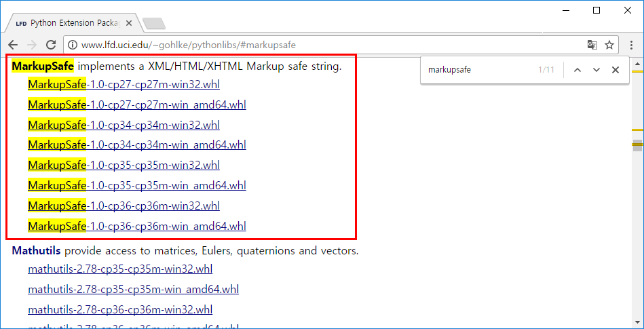Viewport: 644px width, 329px height.
Task: Download MarkupSafe-1.0-cp36-cp36m-win32.whl
Action: pos(124,206)
